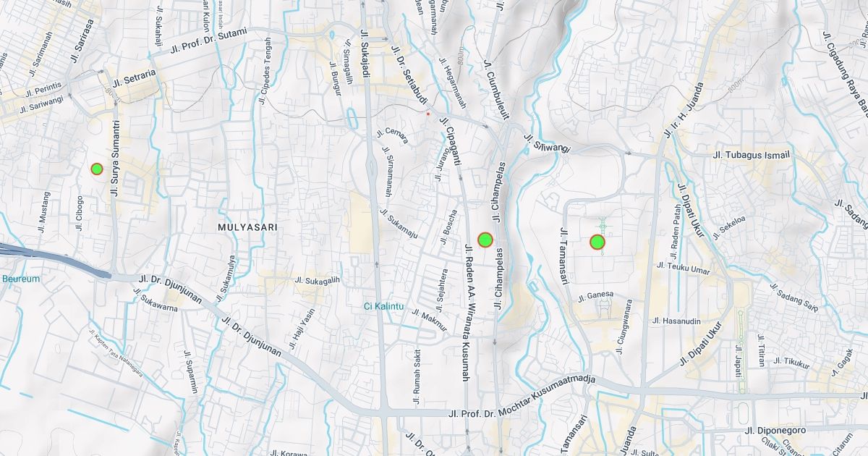
Task: Click the Jl. Hasanudin label
Action: (676, 321)
